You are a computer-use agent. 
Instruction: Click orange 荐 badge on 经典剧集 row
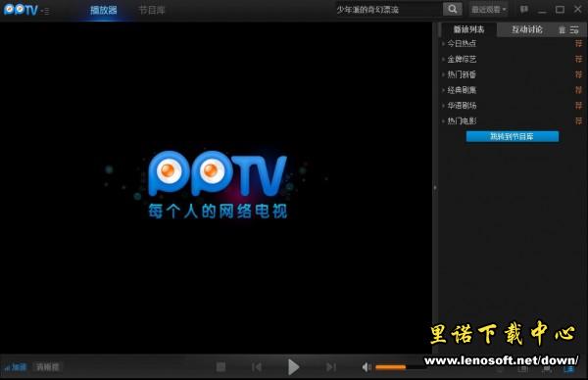pos(578,90)
